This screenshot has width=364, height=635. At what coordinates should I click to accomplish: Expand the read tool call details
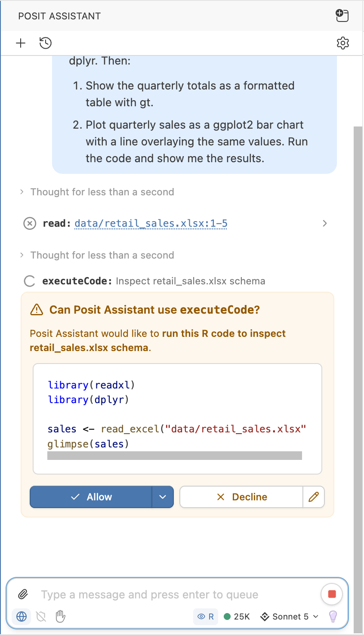325,223
